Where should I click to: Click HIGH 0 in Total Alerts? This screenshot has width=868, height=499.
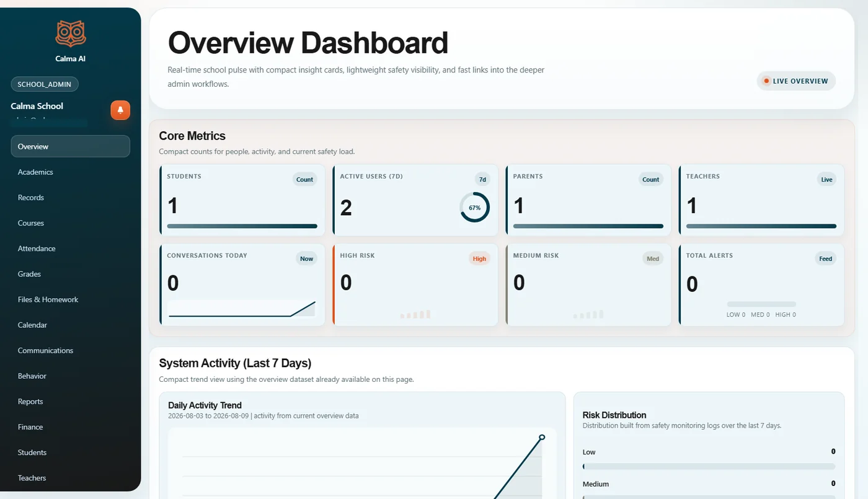[x=786, y=315]
